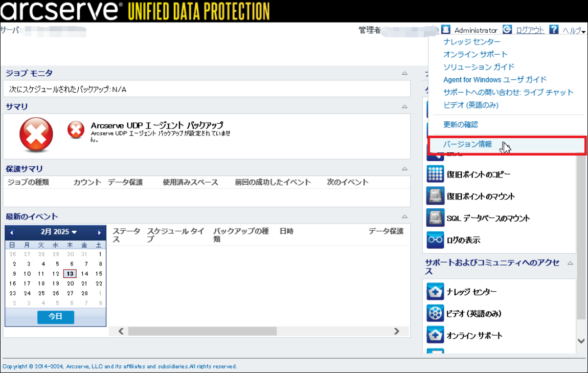
Task: Open ビデオ (英語のみ) sidebar link
Action: point(473,314)
